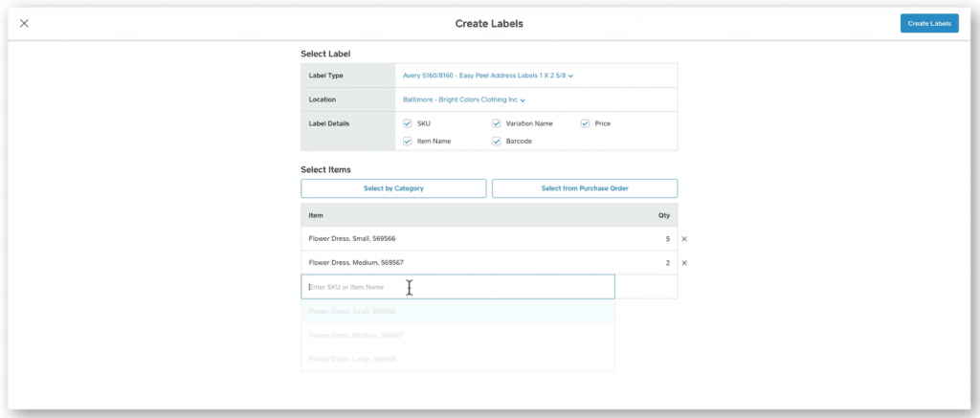
Task: Open the Location dropdown
Action: [464, 99]
